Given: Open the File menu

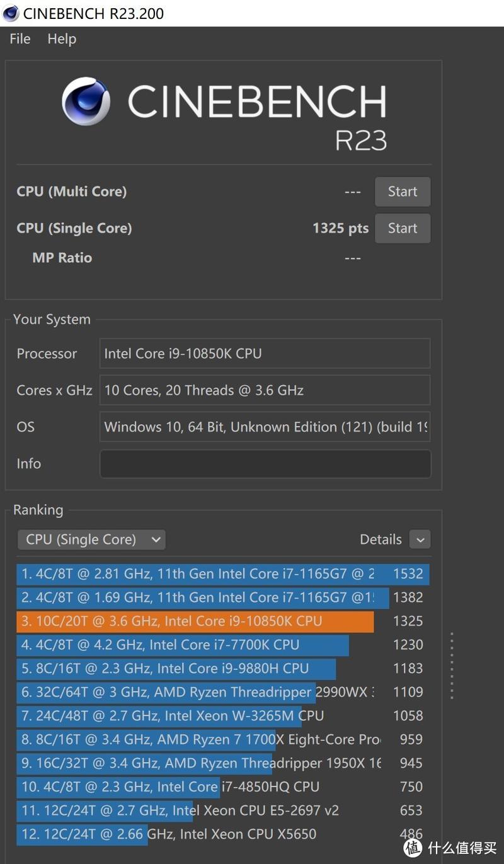Looking at the screenshot, I should point(20,38).
